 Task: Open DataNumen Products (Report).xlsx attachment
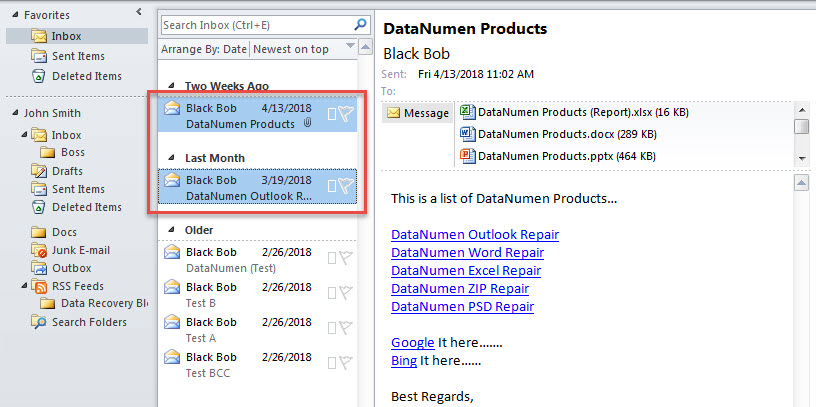[x=575, y=112]
